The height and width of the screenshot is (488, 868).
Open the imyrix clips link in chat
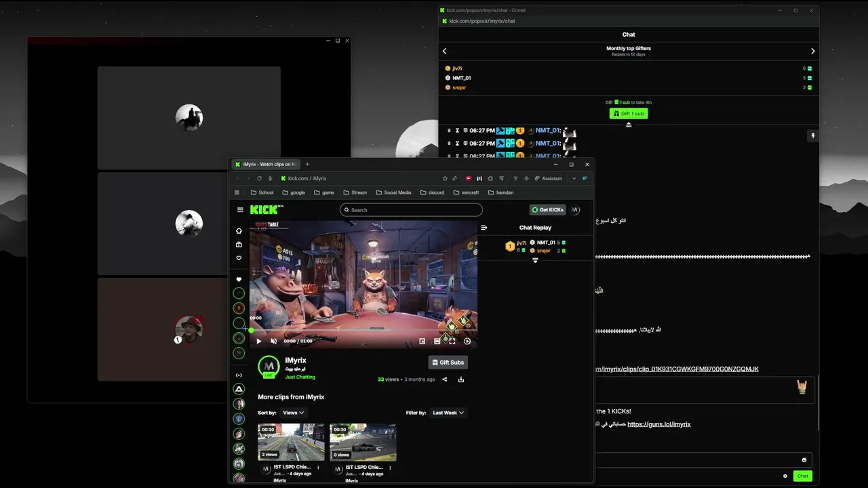click(677, 369)
